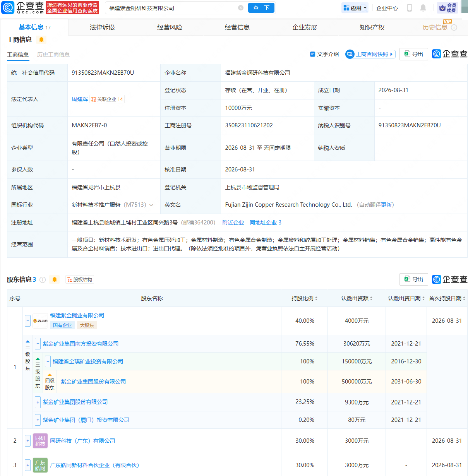Collapse 四级股东 level arrow
468x476 pixels.
[x=50, y=375]
